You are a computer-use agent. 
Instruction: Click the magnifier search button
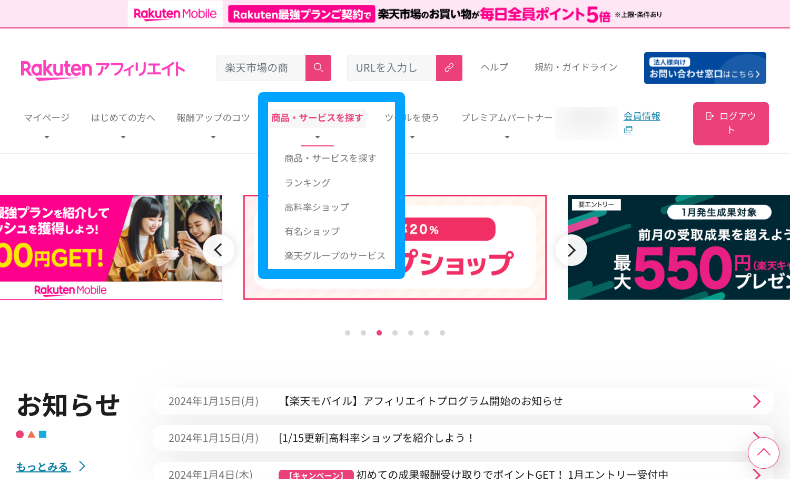click(318, 67)
